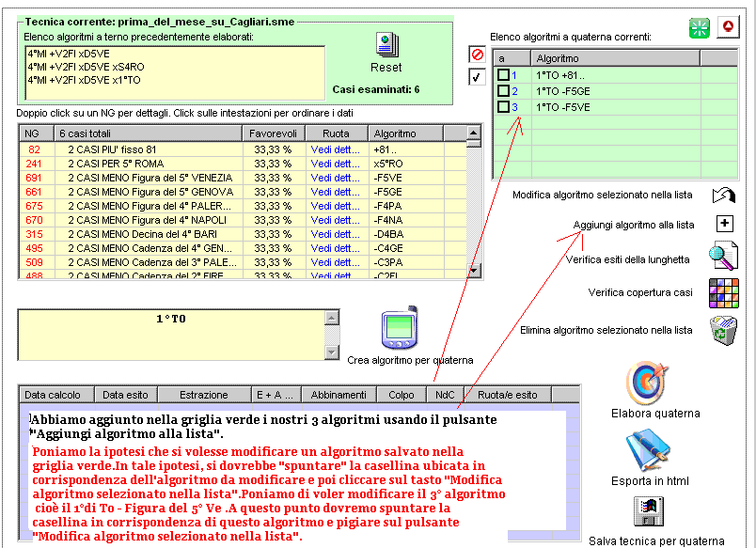756x548 pixels.
Task: Select list entry '4°MI +V2FI xD5VE x1°TO'
Action: (x=84, y=80)
